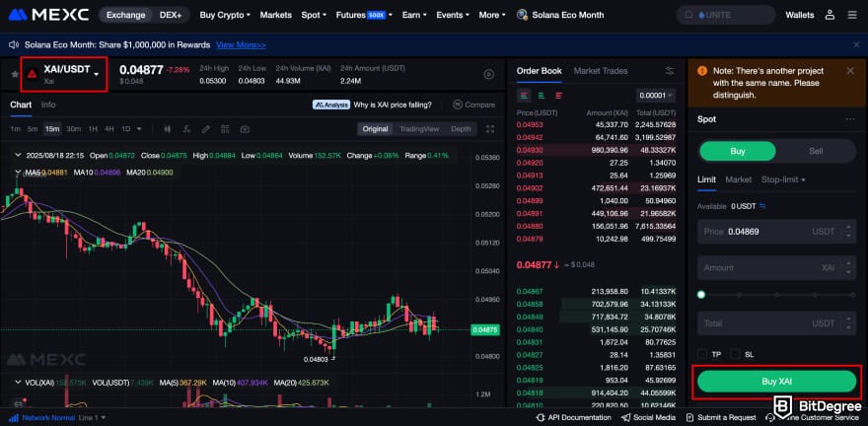Select the Exchange mode pill
This screenshot has height=426, width=868.
[125, 15]
